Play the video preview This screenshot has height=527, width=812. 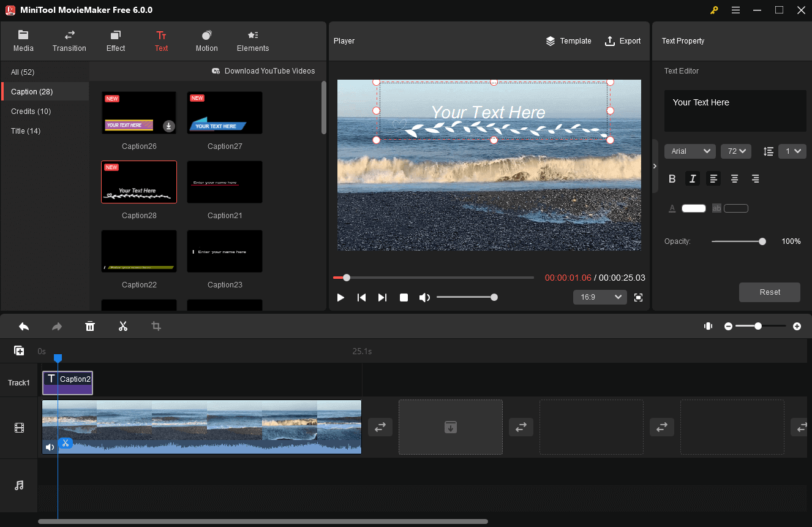(x=340, y=297)
